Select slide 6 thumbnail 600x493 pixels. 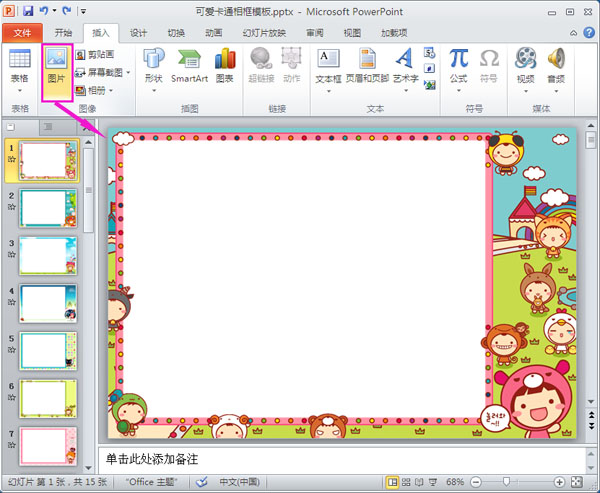tap(48, 398)
